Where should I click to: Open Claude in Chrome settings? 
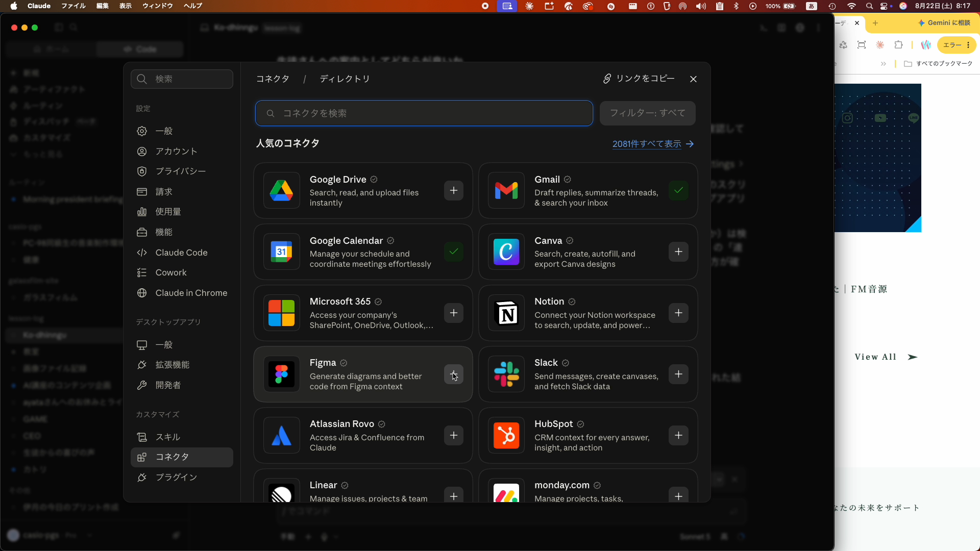(182, 293)
